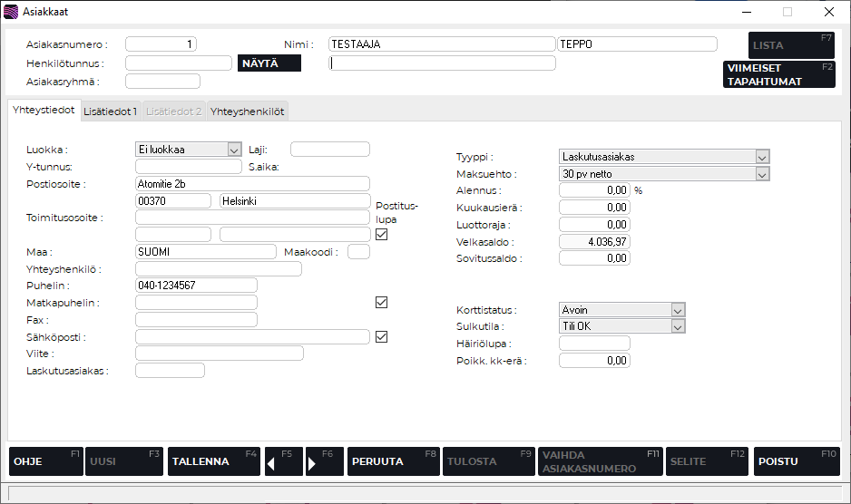This screenshot has width=851, height=504.
Task: Click the previous record arrow (F5)
Action: pyautogui.click(x=283, y=461)
